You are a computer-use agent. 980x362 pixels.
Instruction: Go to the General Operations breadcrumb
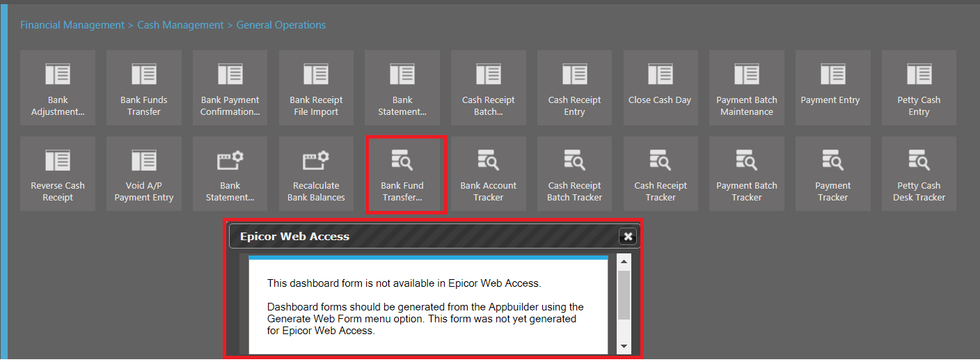coord(281,25)
